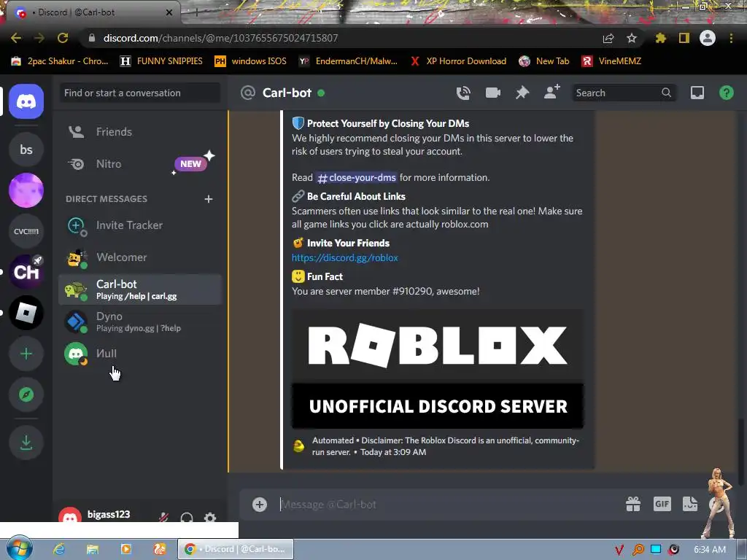Add a server with plus icon
747x560 pixels.
click(x=26, y=354)
